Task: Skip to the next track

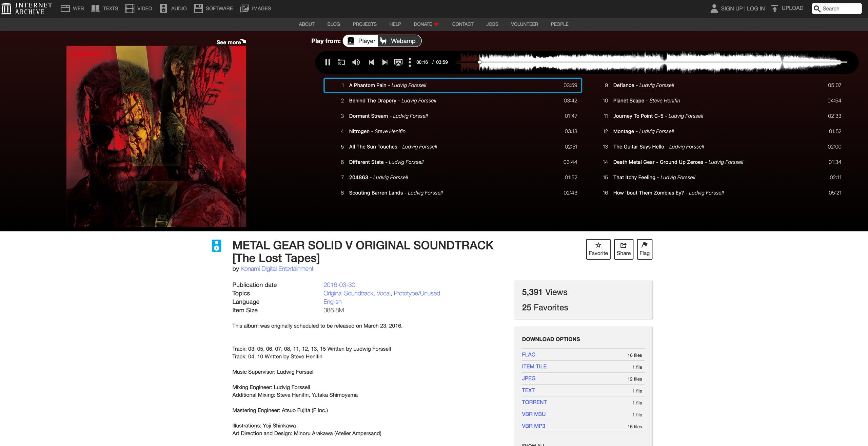Action: pyautogui.click(x=384, y=62)
